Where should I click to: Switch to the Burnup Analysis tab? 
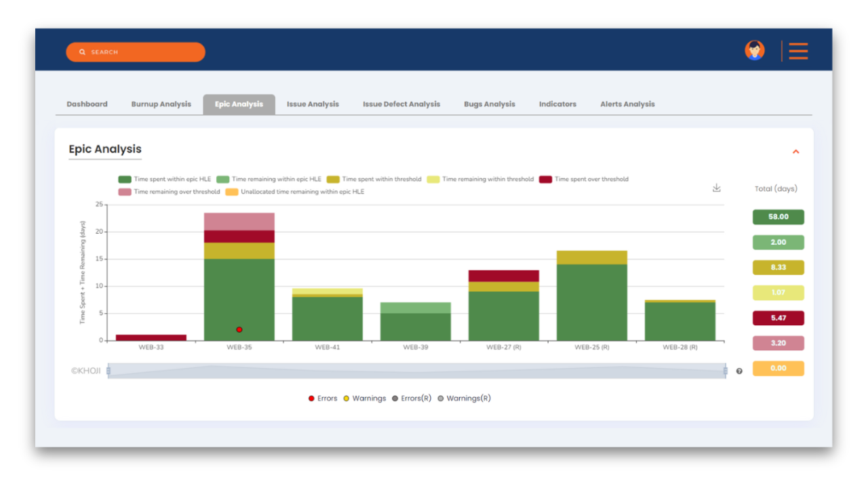pyautogui.click(x=161, y=104)
